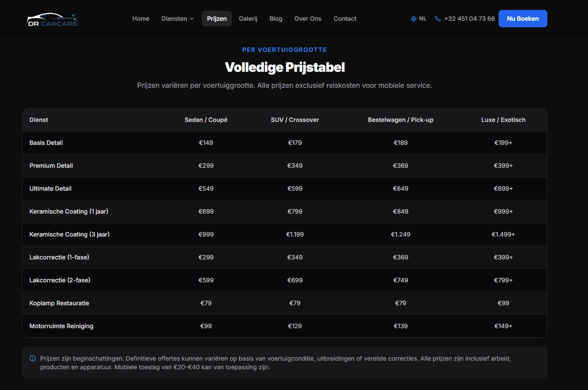588x390 pixels.
Task: Select Basis Detail sedan price €149
Action: point(206,143)
